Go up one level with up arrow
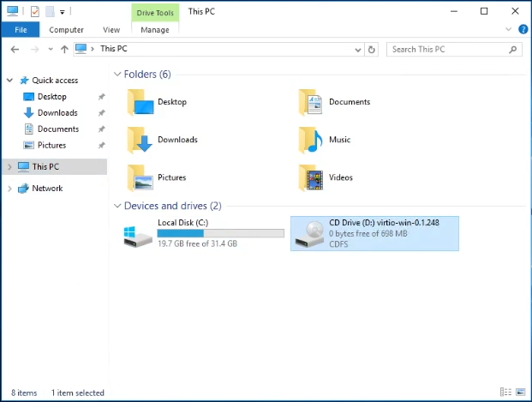The width and height of the screenshot is (532, 402). 64,50
